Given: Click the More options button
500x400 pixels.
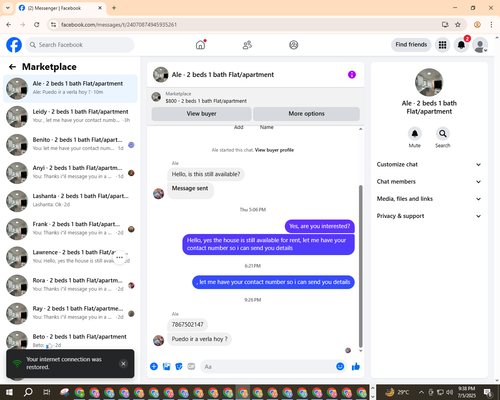Looking at the screenshot, I should pos(306,114).
